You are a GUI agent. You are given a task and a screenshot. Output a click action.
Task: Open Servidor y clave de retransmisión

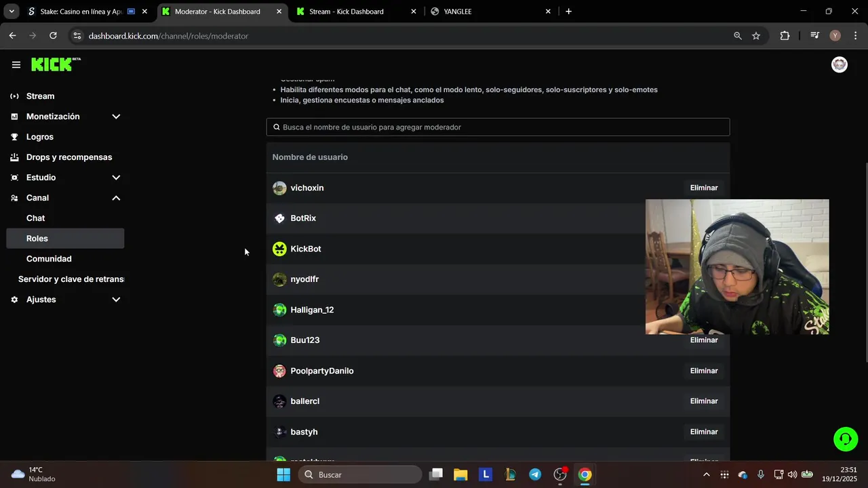point(65,279)
